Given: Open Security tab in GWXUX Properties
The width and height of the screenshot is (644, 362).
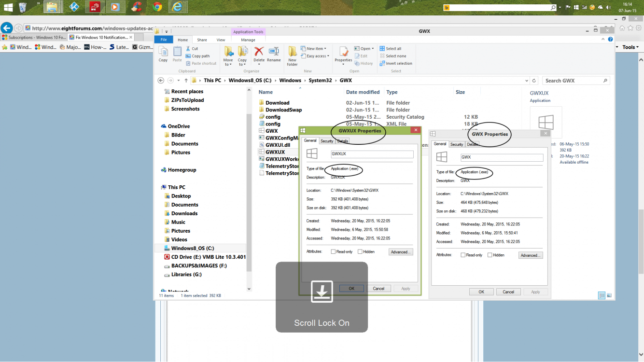Looking at the screenshot, I should 327,141.
